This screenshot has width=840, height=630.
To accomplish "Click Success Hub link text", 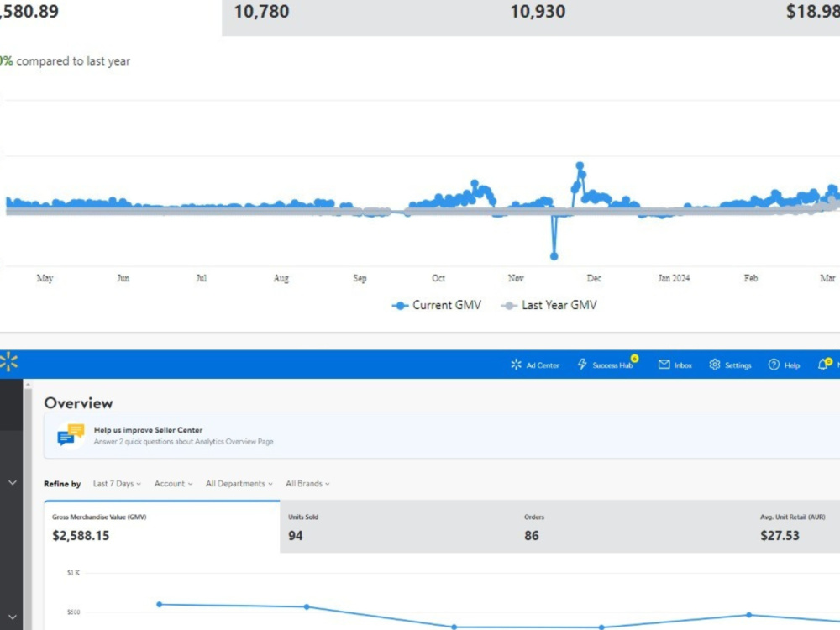I will click(612, 365).
